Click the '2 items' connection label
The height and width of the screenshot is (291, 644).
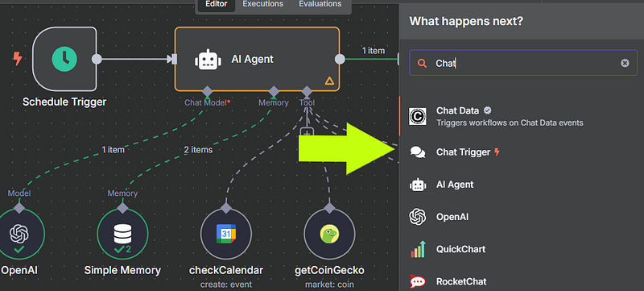point(198,150)
